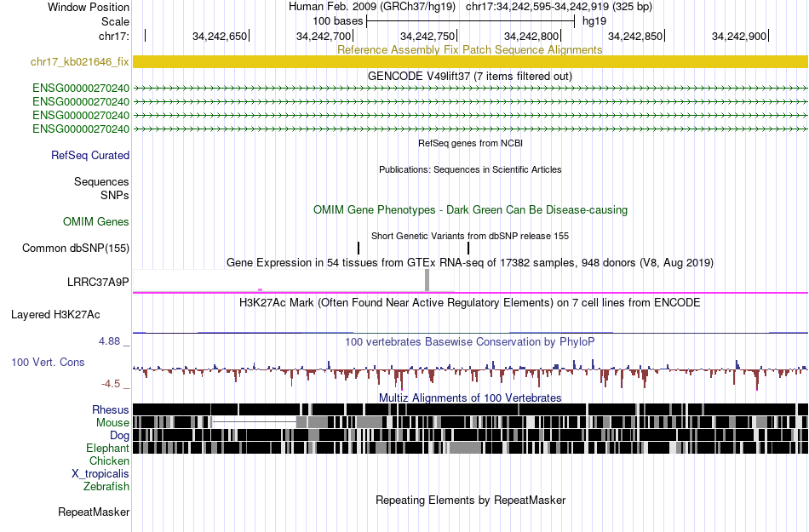Click the Sequences track label
Screen dimensions: 809x532
(101, 181)
